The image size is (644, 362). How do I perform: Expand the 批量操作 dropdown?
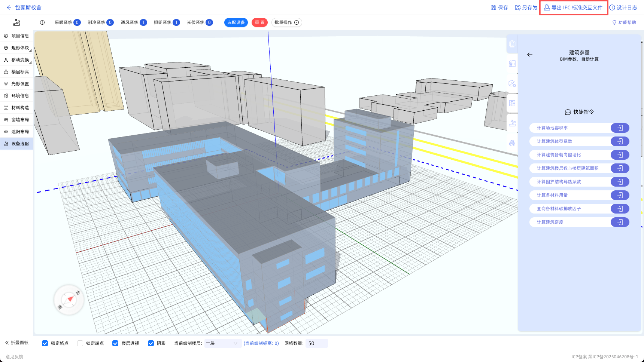coord(286,22)
